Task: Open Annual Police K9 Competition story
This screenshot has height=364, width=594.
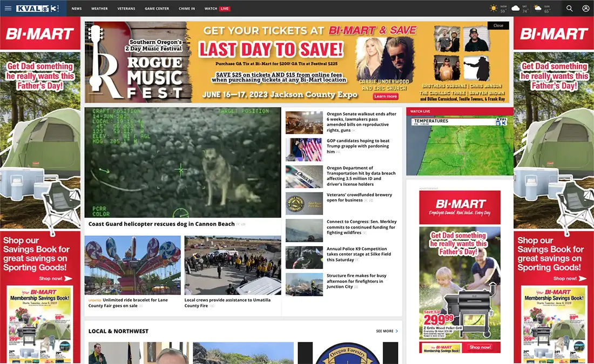Action: [359, 254]
